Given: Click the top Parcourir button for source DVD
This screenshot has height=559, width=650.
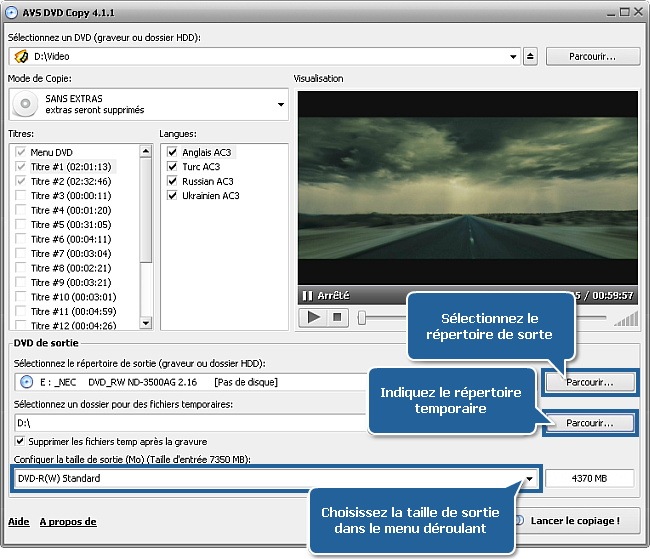Looking at the screenshot, I should 593,56.
